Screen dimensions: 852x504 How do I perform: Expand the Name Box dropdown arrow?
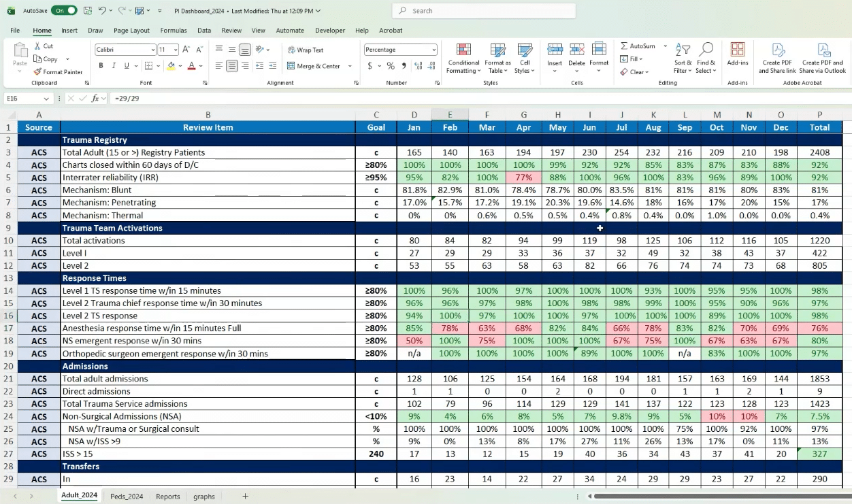point(48,99)
